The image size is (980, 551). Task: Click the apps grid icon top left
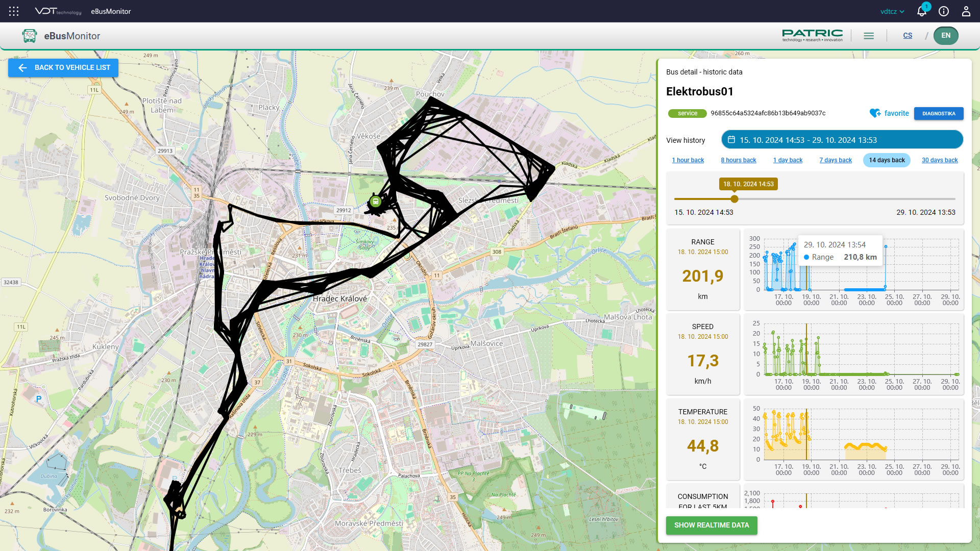point(13,11)
